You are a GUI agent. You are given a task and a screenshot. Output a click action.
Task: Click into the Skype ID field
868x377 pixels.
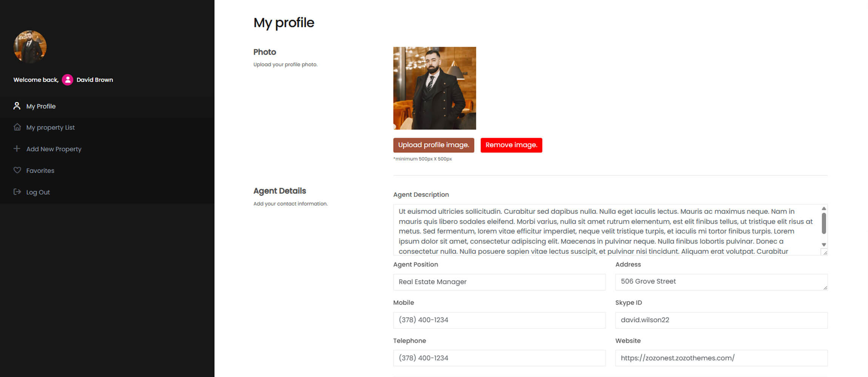[x=721, y=320]
